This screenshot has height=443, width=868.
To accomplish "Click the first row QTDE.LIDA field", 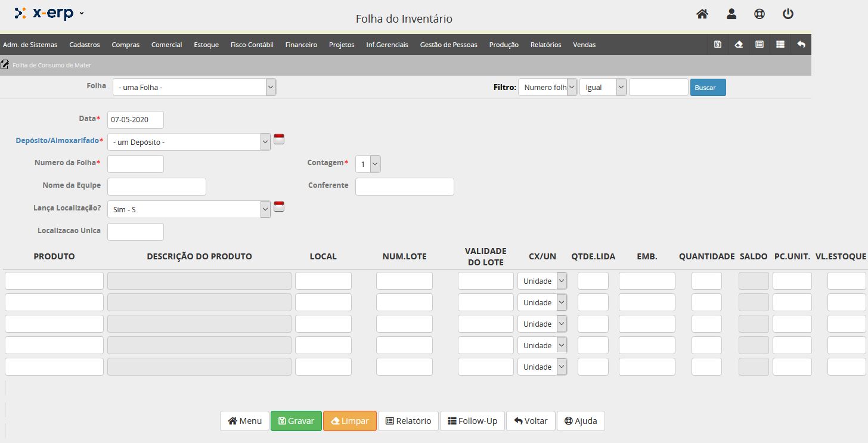I will tap(593, 281).
